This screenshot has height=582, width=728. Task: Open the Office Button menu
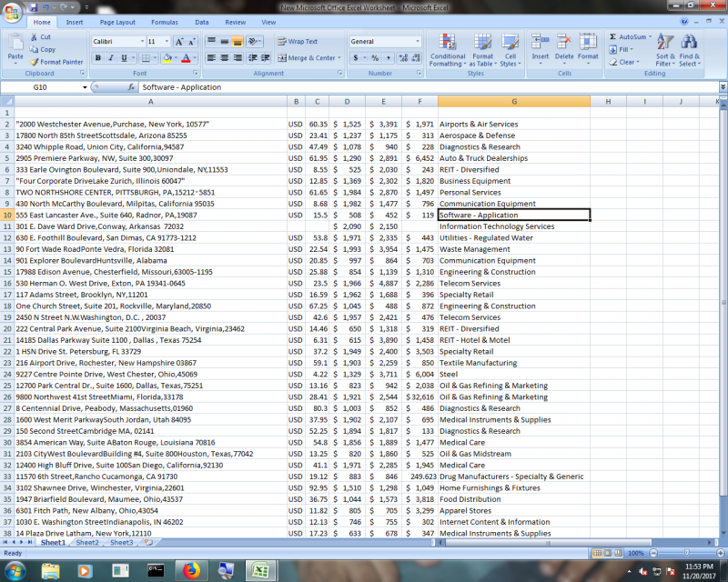(12, 13)
